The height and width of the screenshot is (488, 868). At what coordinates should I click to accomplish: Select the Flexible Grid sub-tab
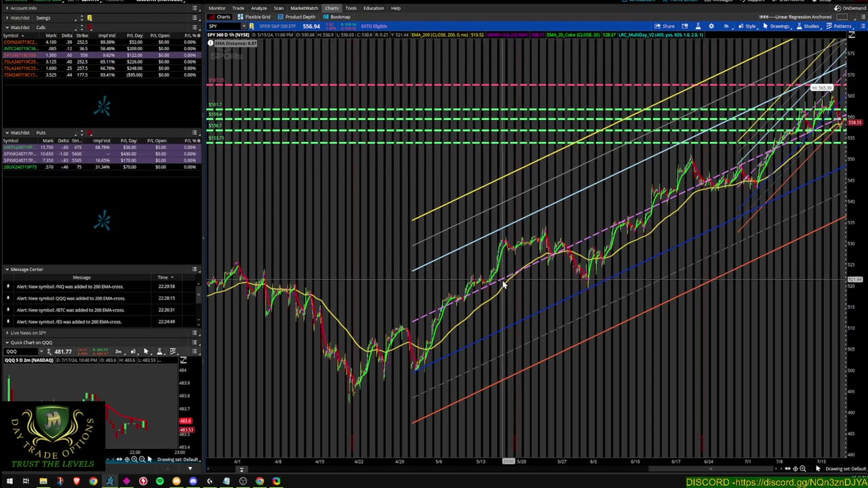pos(255,17)
